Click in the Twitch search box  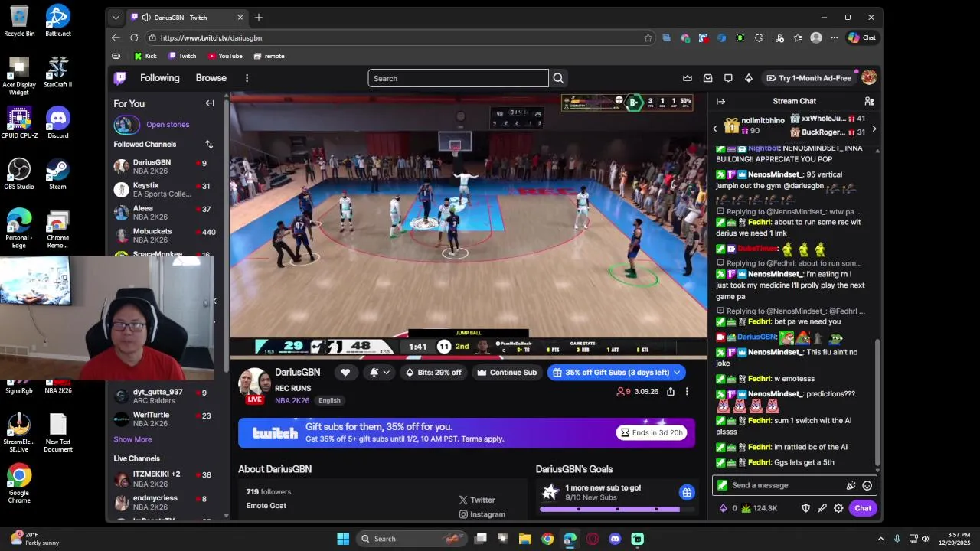tap(458, 78)
